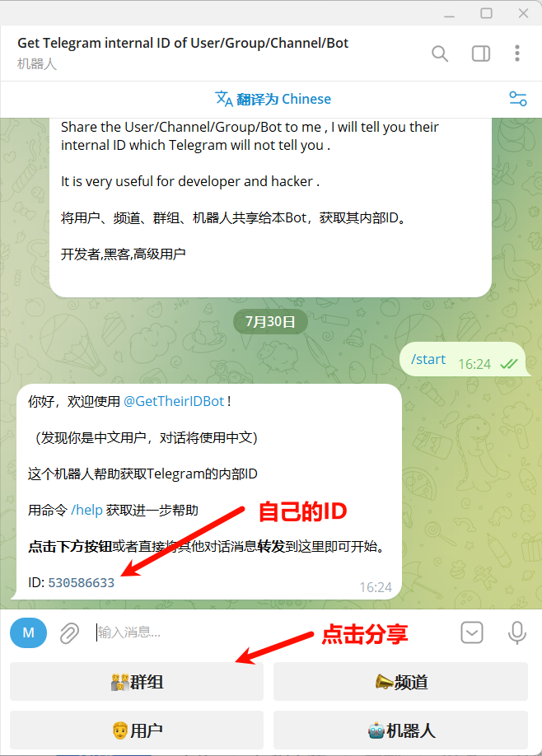Click the 频道 channel share button

point(400,681)
